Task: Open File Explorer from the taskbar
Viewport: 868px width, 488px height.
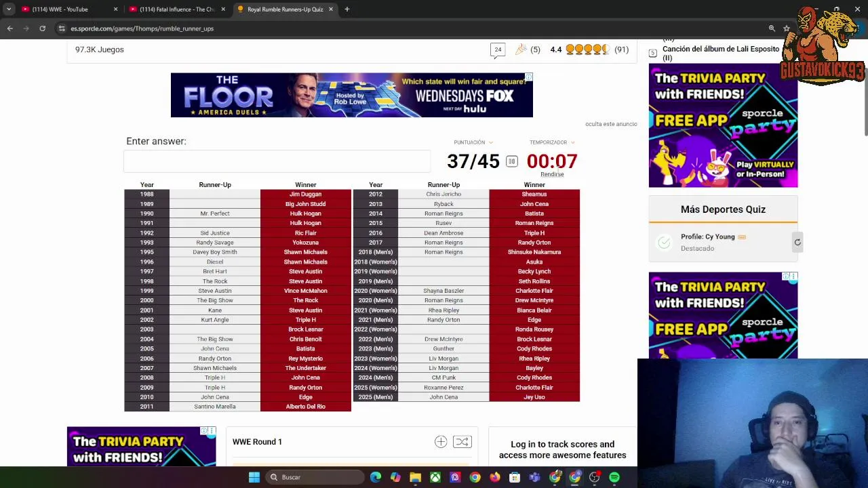Action: click(415, 477)
